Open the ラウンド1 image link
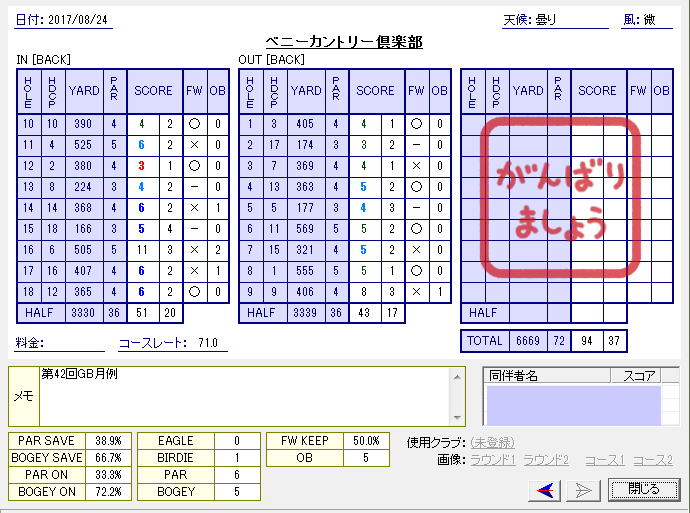Image resolution: width=690 pixels, height=513 pixels. point(492,460)
